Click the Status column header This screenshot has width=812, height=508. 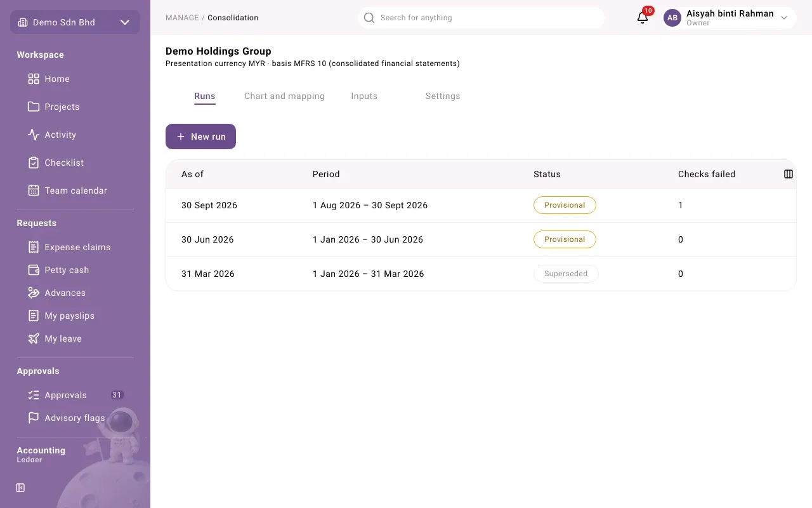tap(547, 174)
